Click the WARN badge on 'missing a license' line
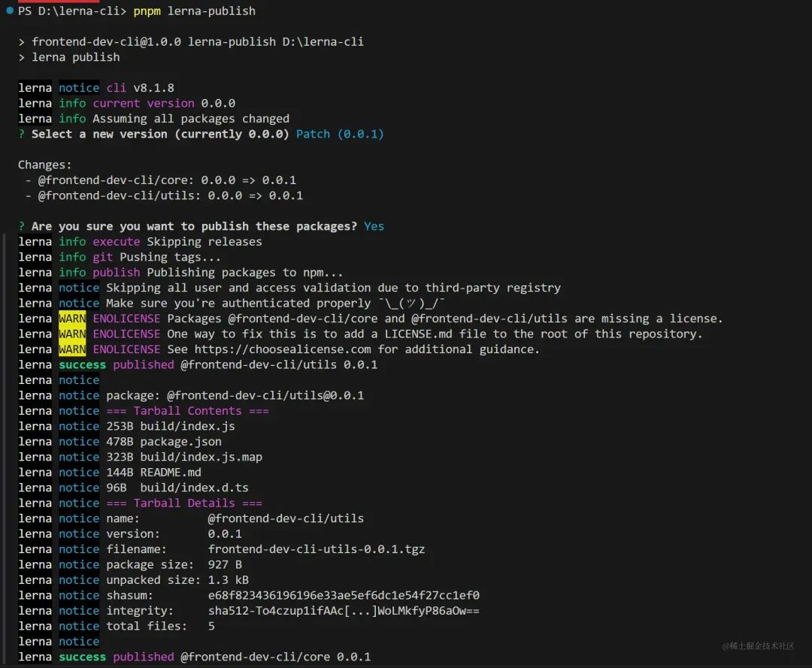Image resolution: width=812 pixels, height=668 pixels. pos(72,318)
